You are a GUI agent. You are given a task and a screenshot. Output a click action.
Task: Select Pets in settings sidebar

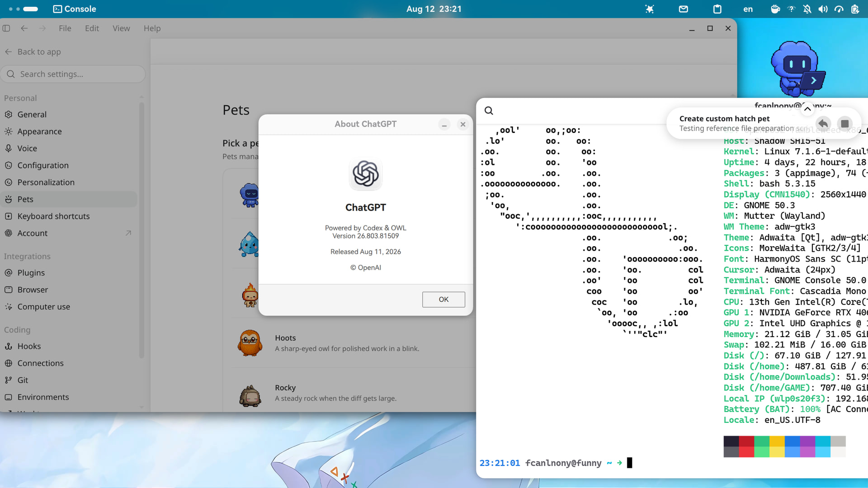[x=69, y=199]
